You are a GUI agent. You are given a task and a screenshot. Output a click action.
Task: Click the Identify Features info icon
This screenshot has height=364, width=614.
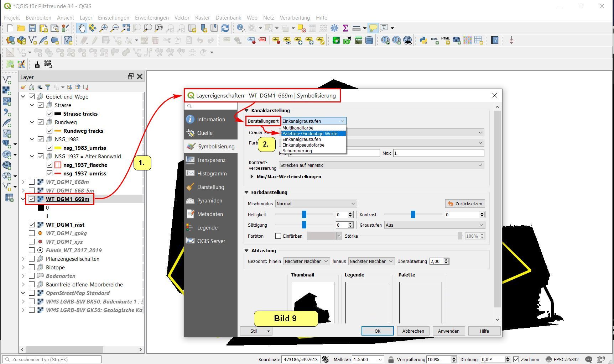click(241, 28)
